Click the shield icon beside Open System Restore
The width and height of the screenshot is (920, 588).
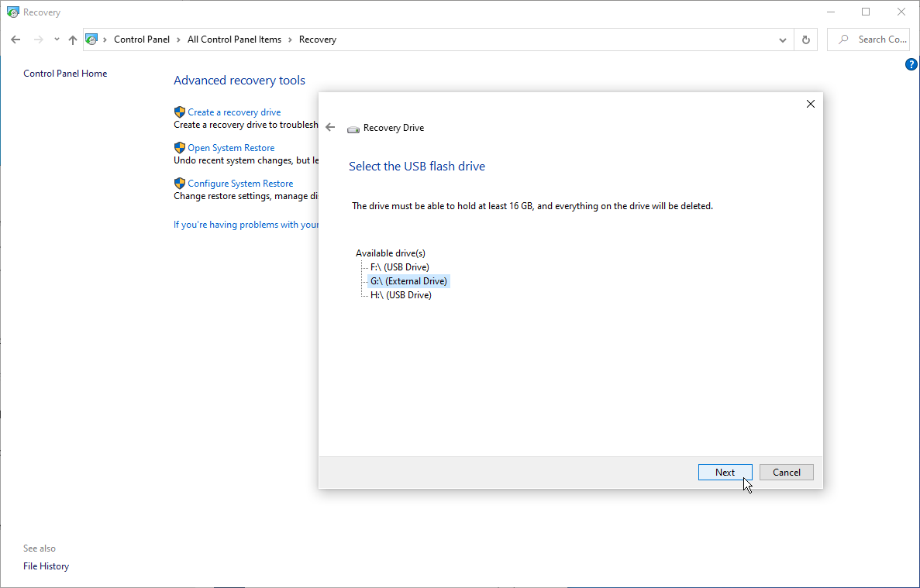click(180, 148)
